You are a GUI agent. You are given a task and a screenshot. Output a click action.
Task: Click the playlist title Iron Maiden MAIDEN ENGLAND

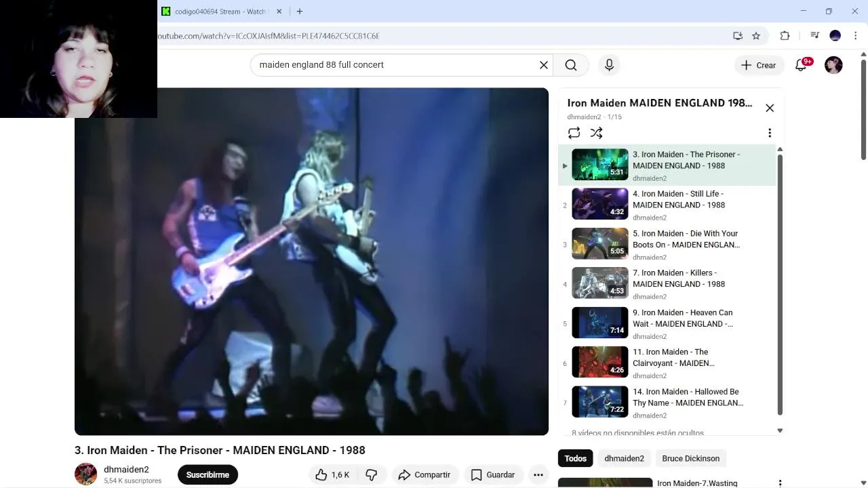tap(660, 103)
